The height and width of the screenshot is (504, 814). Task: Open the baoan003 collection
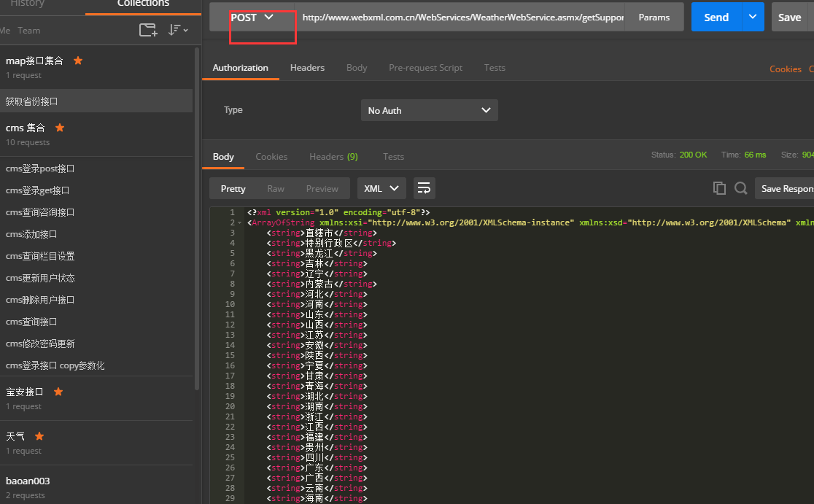28,481
